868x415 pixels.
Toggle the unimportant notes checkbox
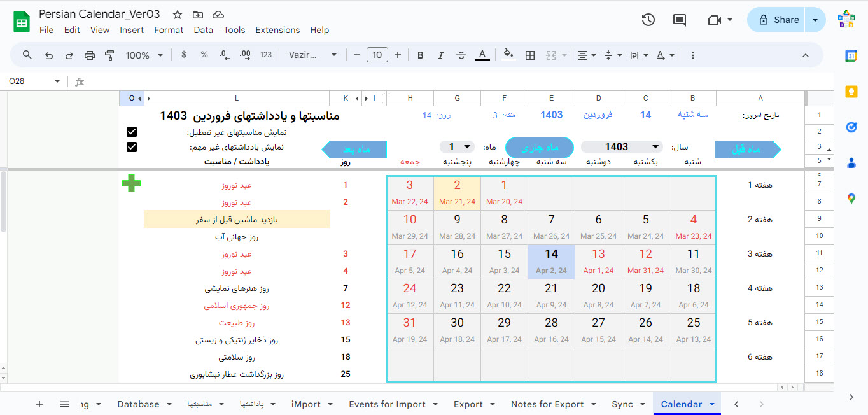coord(132,147)
